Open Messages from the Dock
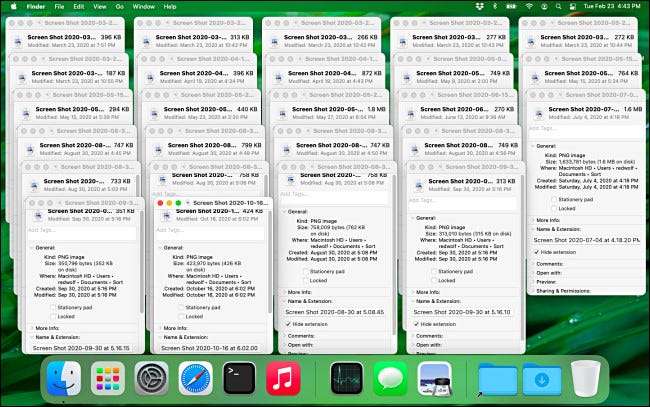This screenshot has width=650, height=407. point(393,380)
